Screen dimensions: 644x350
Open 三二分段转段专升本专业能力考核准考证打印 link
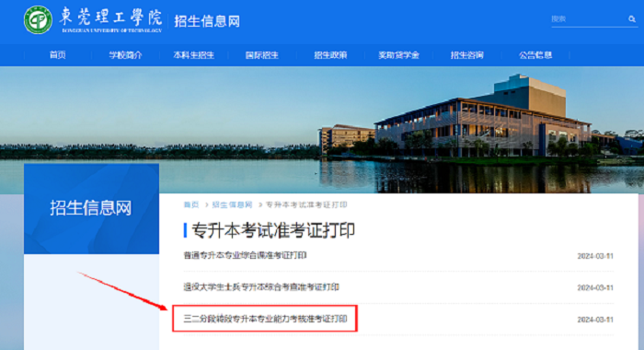tap(265, 319)
